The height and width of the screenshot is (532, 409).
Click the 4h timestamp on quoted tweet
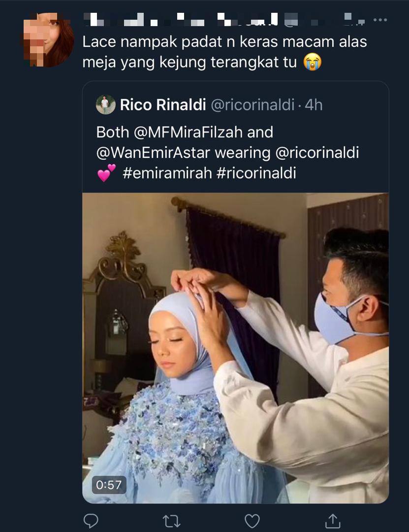pyautogui.click(x=314, y=104)
